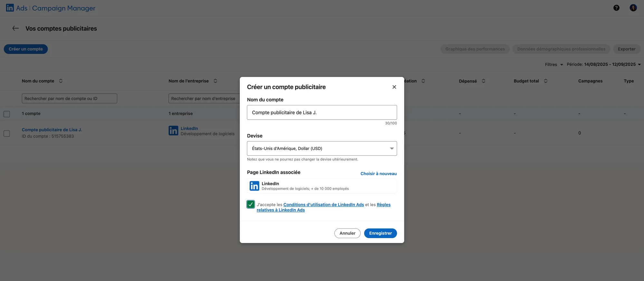Click Rechercher par nom d'entreprise field
644x281 pixels.
tap(204, 99)
